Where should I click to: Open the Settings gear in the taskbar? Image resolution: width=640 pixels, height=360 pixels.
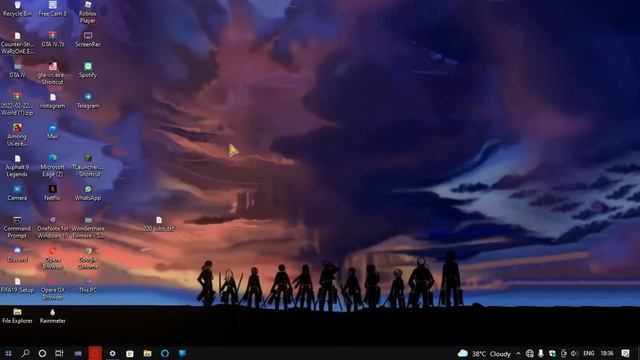point(112,353)
